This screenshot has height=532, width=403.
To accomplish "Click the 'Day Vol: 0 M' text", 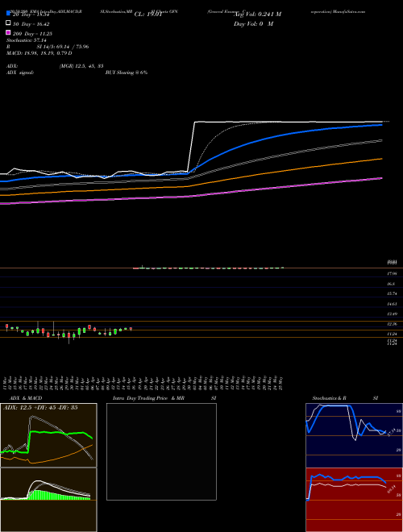I will point(253,24).
